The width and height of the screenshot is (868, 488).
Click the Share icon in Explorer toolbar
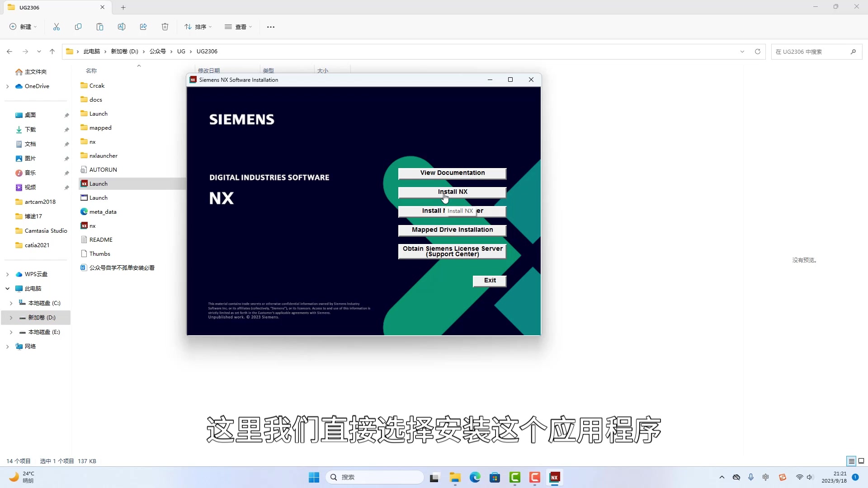click(143, 27)
